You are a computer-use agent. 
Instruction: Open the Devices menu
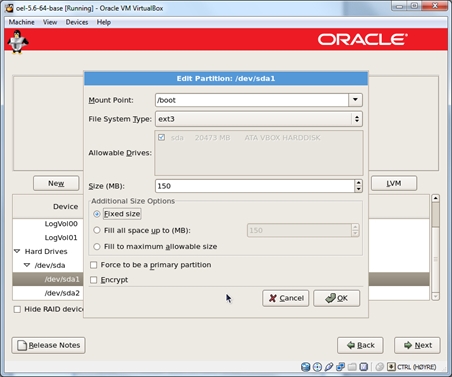click(77, 22)
